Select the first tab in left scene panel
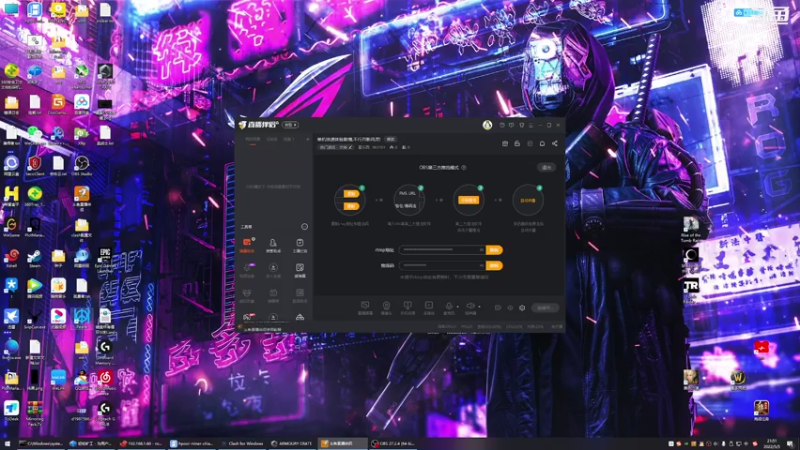 [x=253, y=139]
